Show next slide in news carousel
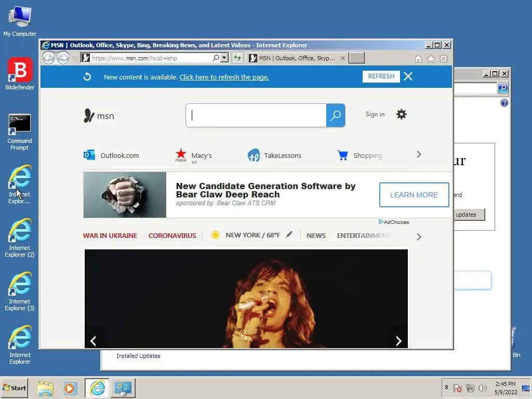Image resolution: width=532 pixels, height=399 pixels. pyautogui.click(x=398, y=341)
